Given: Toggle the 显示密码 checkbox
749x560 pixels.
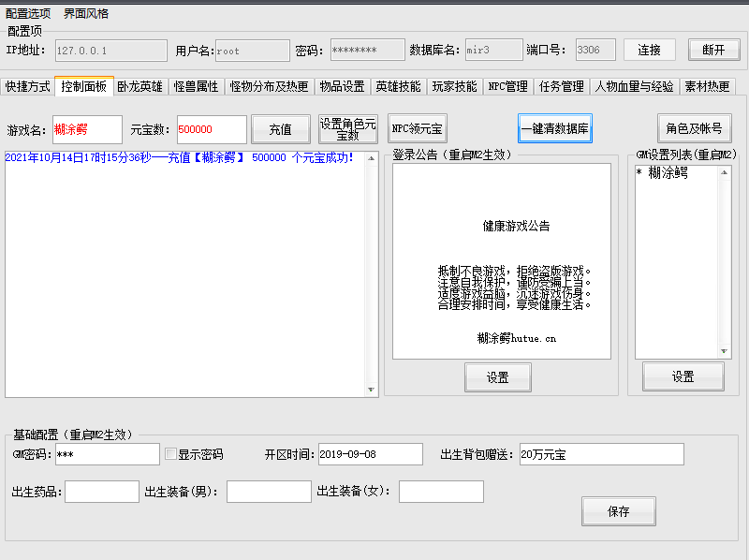Looking at the screenshot, I should [x=170, y=454].
